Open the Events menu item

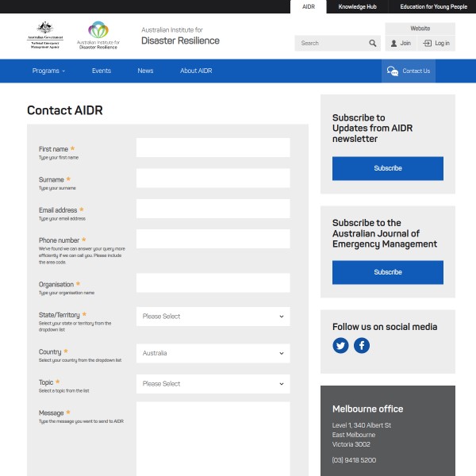[x=102, y=71]
